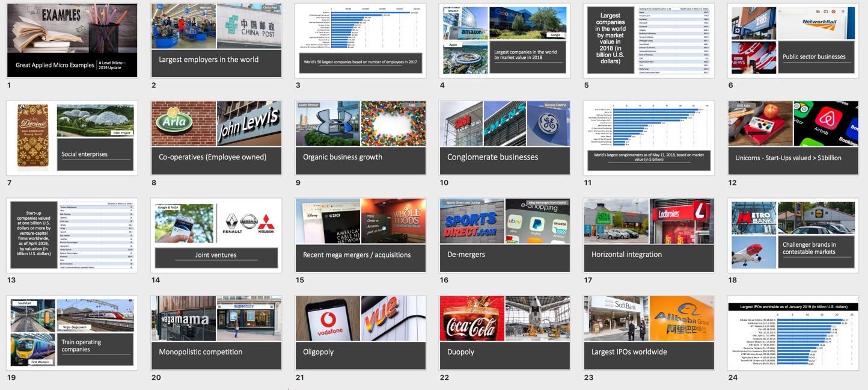This screenshot has width=868, height=390.
Task: Pick the 'Joint ventures' slide
Action: point(216,235)
